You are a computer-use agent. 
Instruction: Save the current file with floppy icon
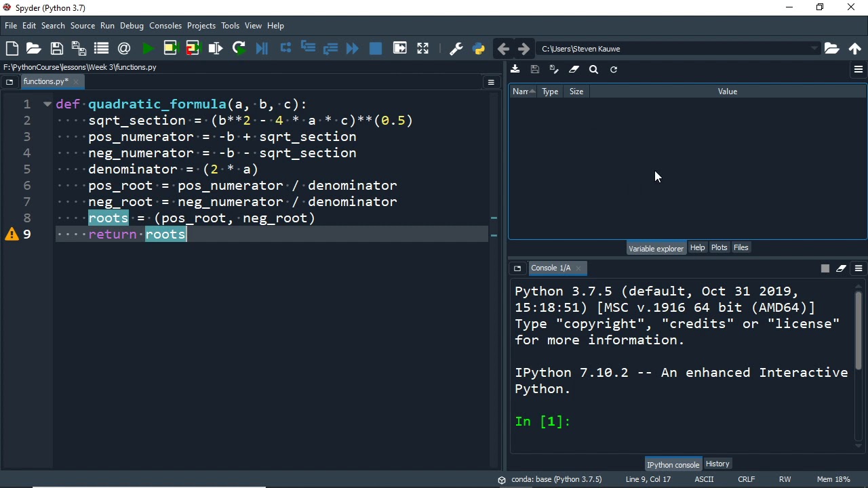[x=57, y=49]
